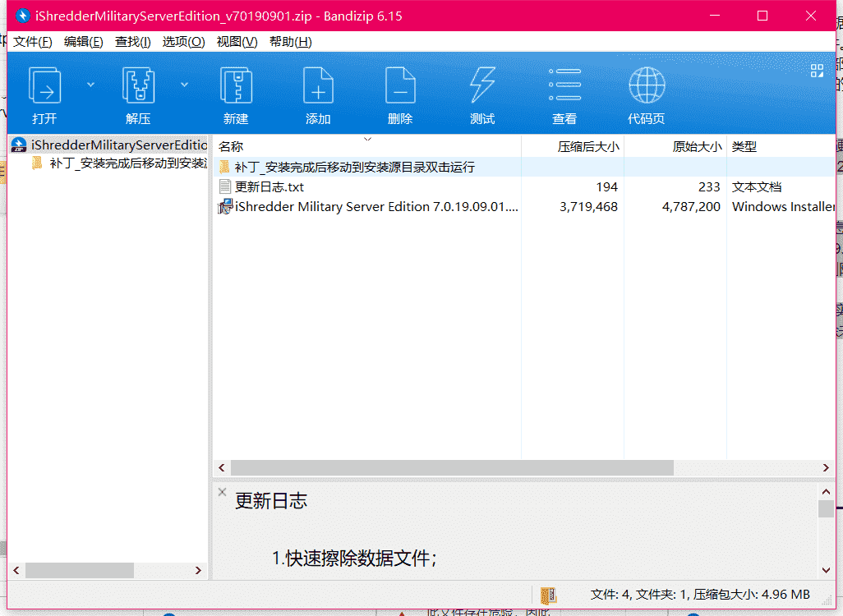Open the 查找(I) menu

(x=133, y=42)
